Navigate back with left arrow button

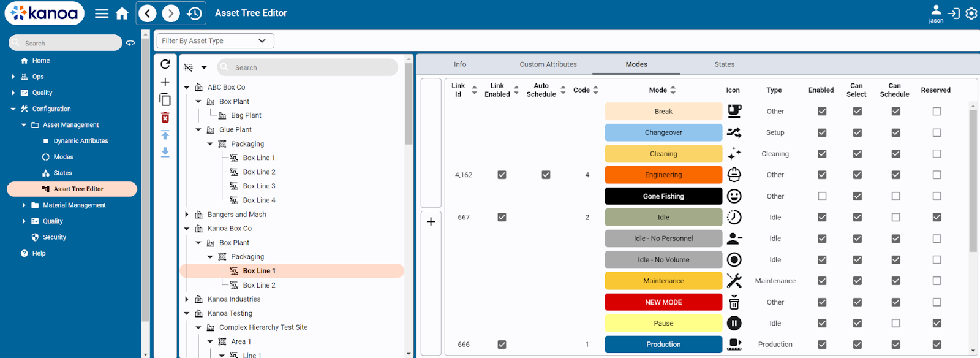tap(148, 13)
